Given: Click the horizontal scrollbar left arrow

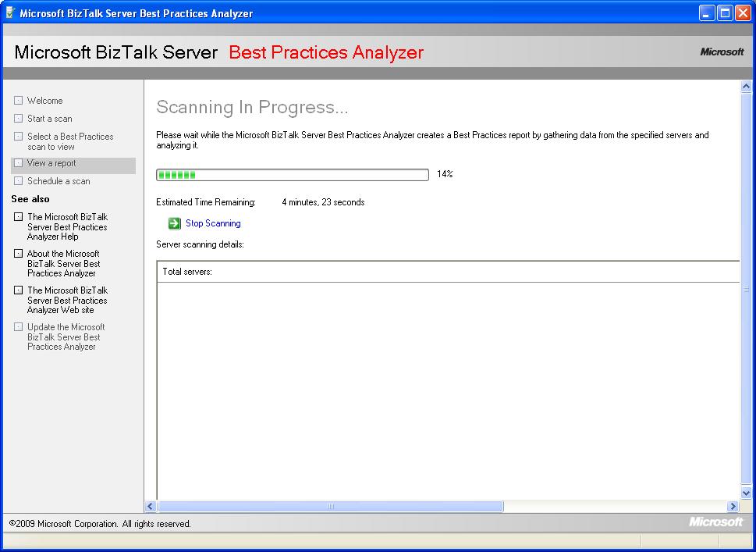Looking at the screenshot, I should (150, 506).
